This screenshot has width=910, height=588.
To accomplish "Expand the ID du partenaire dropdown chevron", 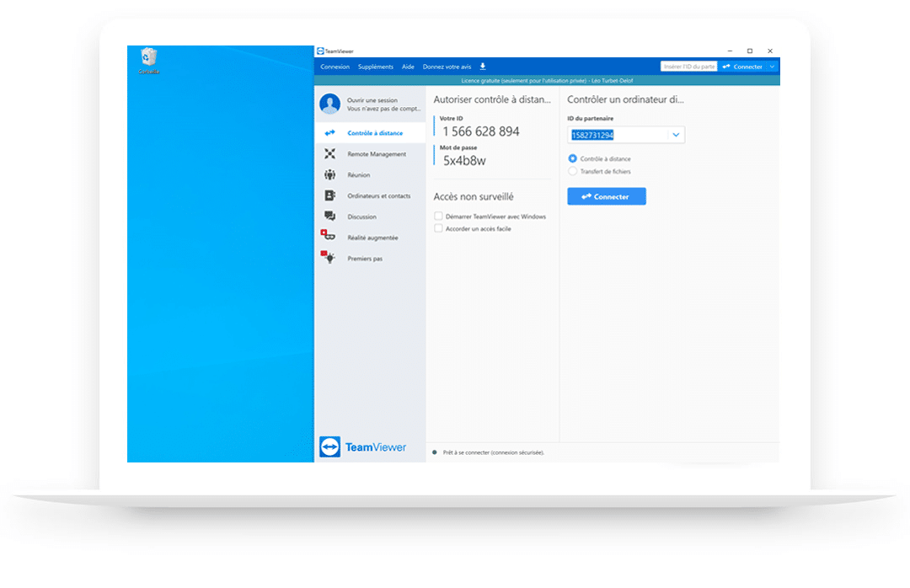I will click(676, 135).
